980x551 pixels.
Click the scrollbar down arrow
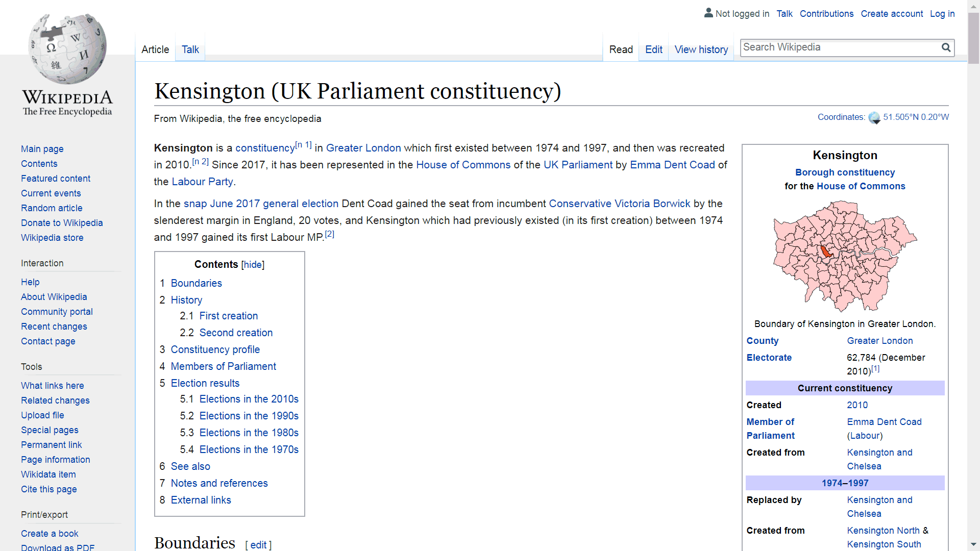(x=973, y=544)
